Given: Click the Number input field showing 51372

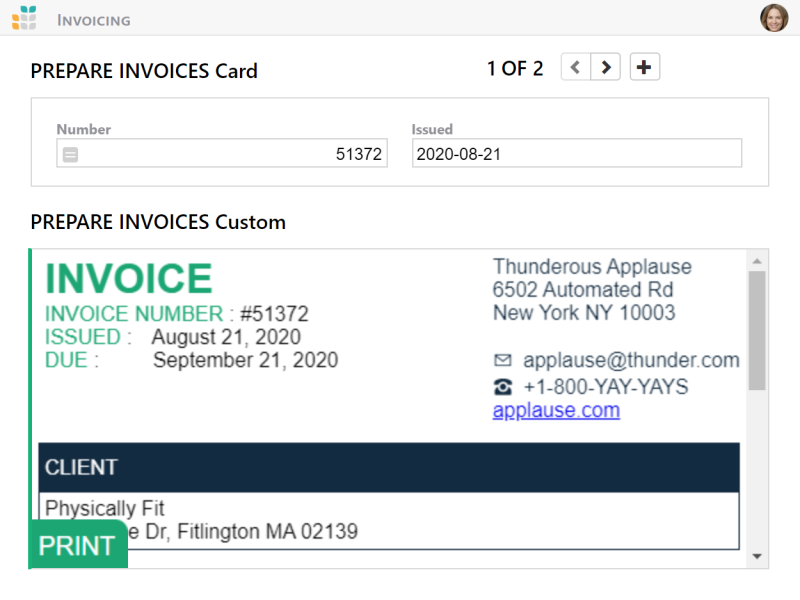Looking at the screenshot, I should coord(230,154).
